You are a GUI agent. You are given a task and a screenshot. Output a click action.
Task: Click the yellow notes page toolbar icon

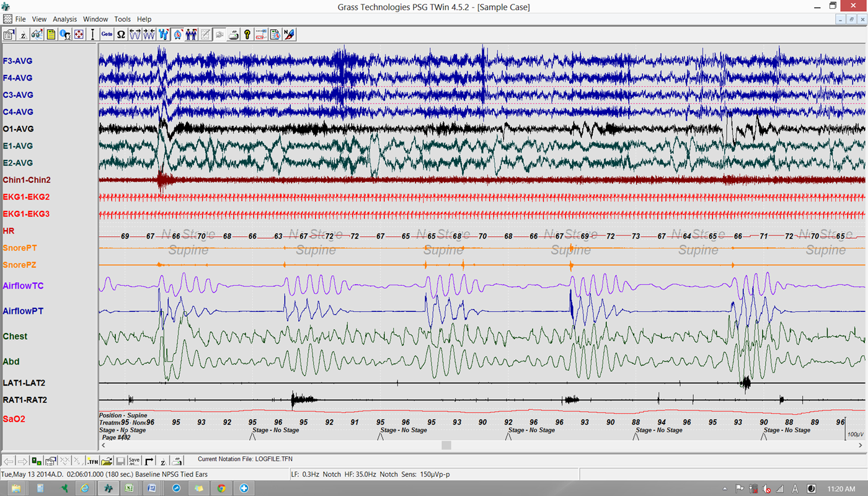pyautogui.click(x=51, y=35)
